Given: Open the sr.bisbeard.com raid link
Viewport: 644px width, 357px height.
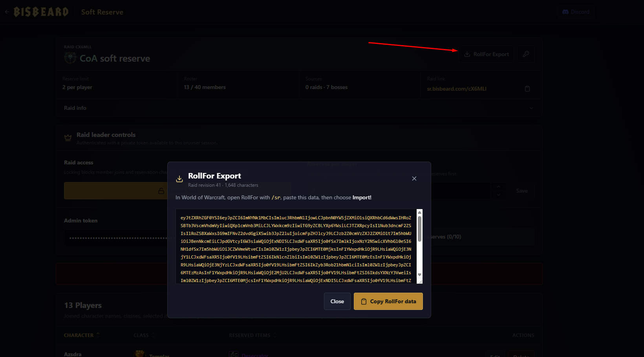Looking at the screenshot, I should 457,89.
